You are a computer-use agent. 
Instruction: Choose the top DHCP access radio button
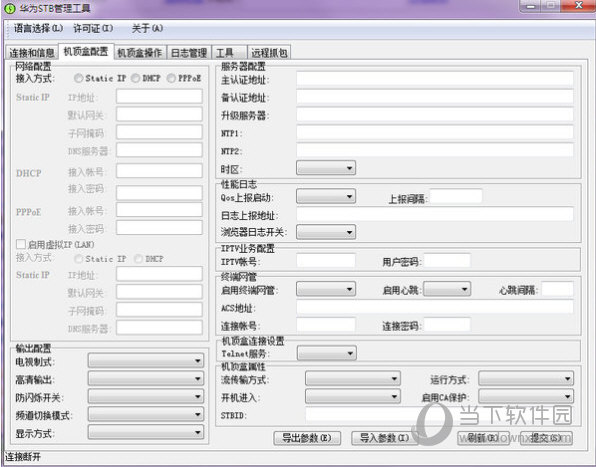(135, 78)
